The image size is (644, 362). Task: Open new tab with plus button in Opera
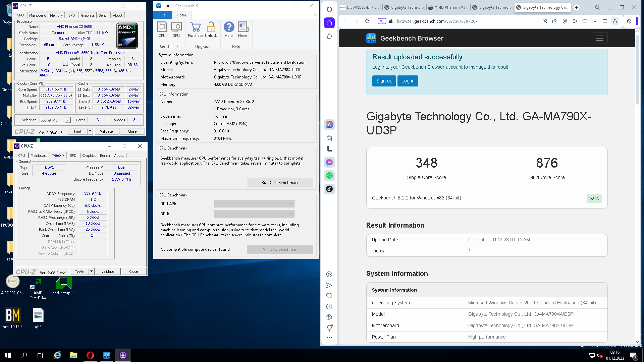click(577, 7)
